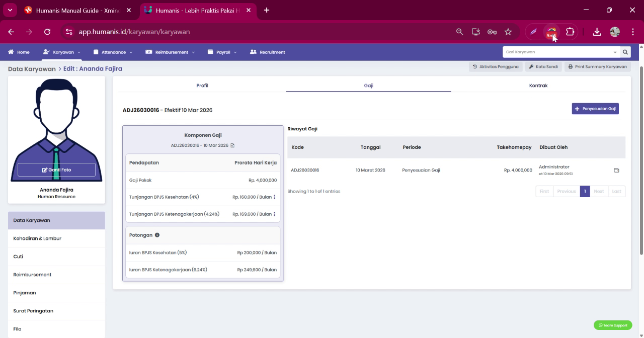Go back with the browser back arrow

[11, 32]
